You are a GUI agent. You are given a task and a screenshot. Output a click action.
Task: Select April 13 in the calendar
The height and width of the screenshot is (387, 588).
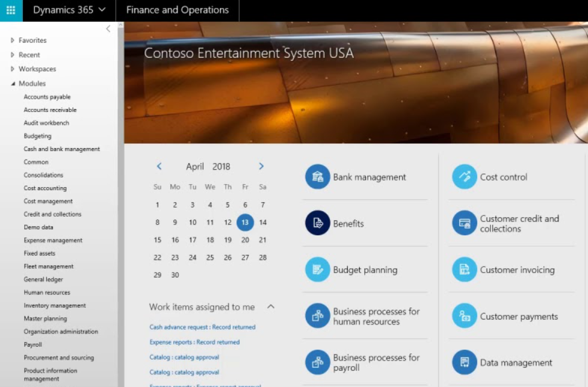[x=245, y=222]
